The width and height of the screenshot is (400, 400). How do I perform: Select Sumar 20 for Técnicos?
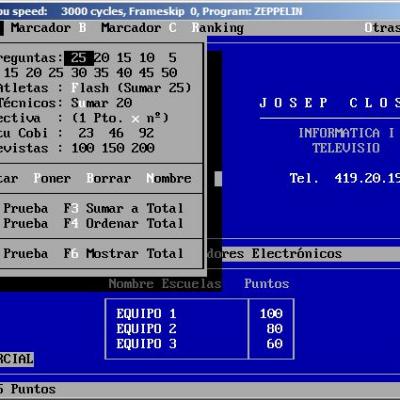point(101,103)
